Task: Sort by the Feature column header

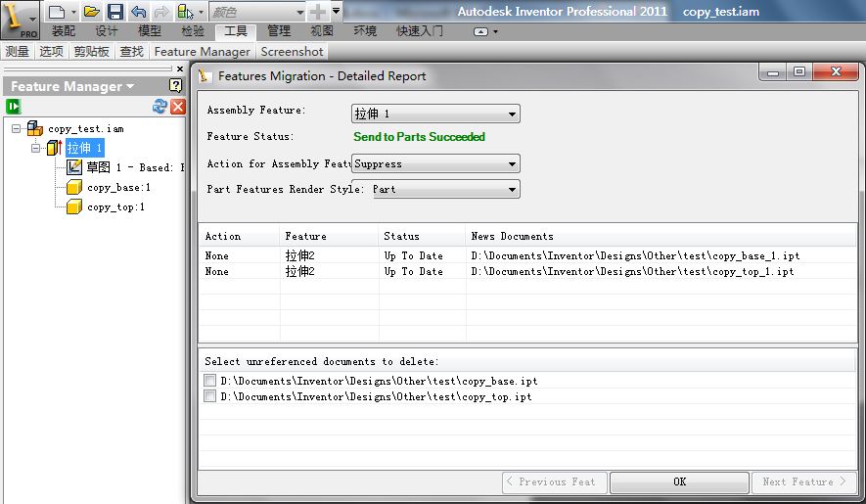Action: click(x=329, y=236)
